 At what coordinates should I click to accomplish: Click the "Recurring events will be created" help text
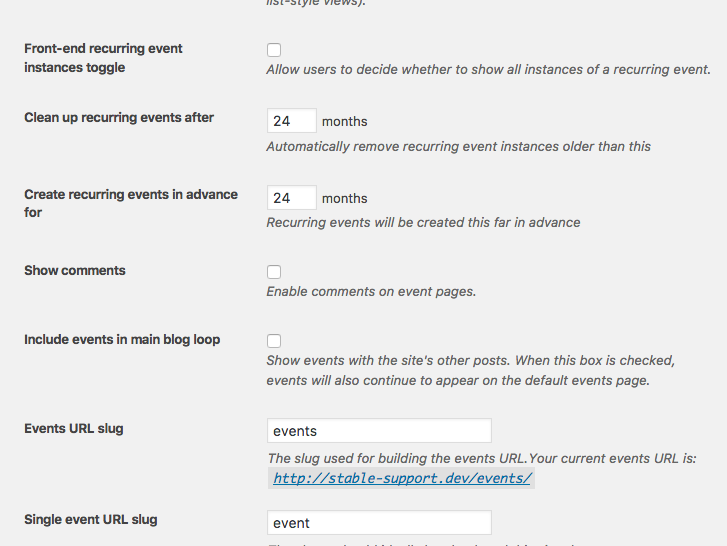[423, 222]
